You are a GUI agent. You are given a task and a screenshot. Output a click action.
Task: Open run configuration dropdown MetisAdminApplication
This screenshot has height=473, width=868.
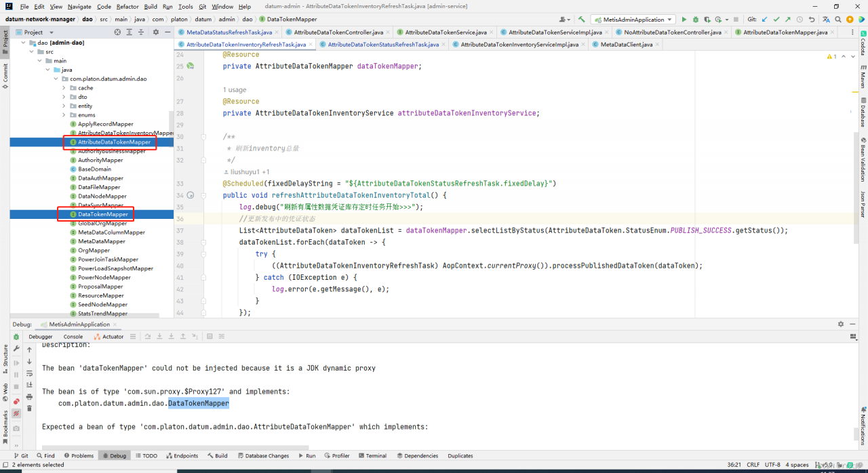(633, 20)
